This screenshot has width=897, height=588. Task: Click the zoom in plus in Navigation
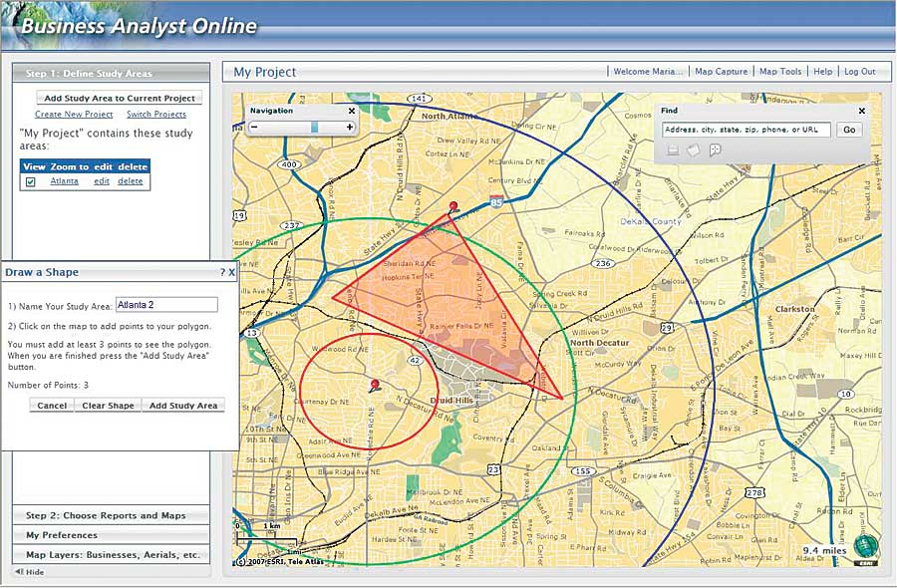pos(350,127)
